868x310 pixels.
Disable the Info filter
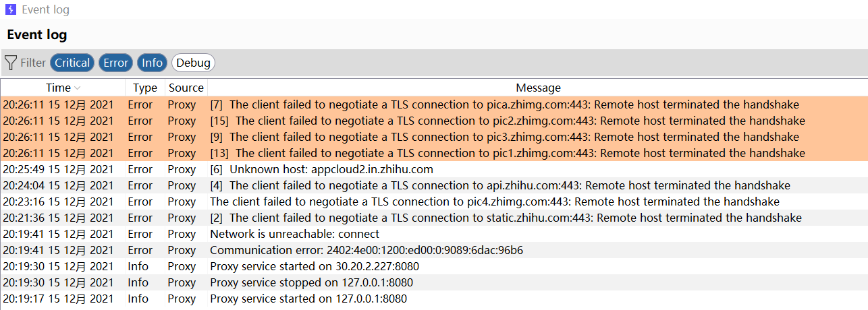[x=152, y=63]
